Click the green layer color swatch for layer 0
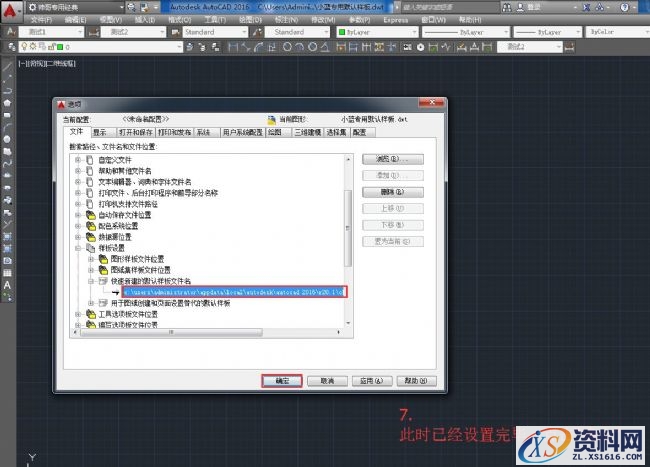650x467 pixels. 60,47
